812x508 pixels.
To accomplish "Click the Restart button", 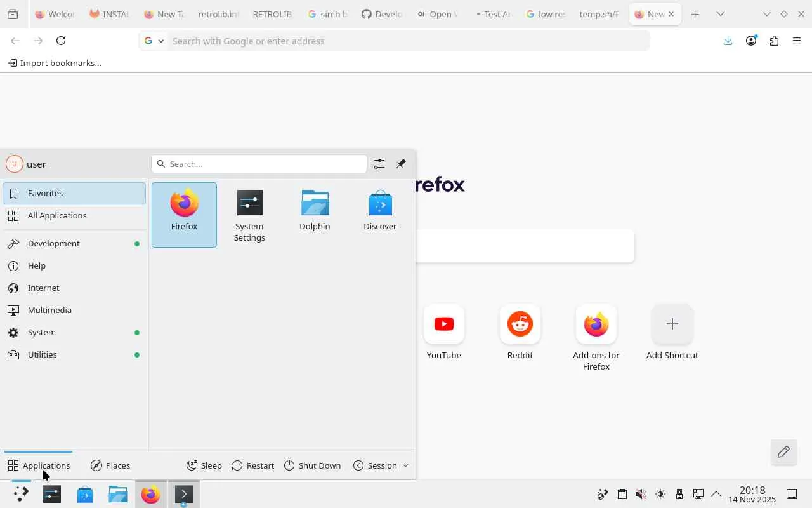I will coord(253,465).
